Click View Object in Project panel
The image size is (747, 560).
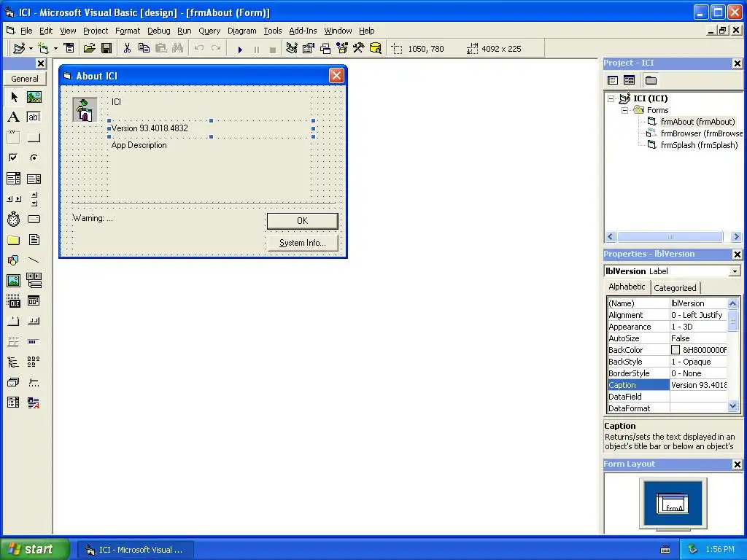pyautogui.click(x=630, y=80)
